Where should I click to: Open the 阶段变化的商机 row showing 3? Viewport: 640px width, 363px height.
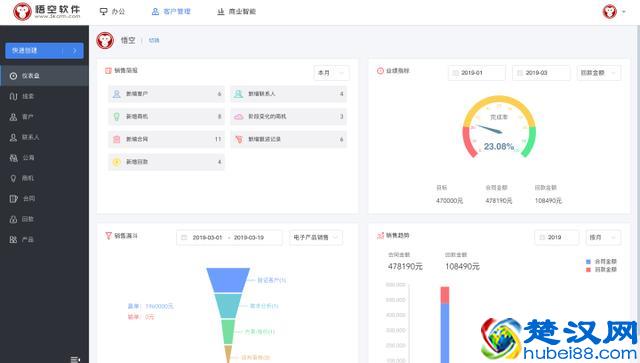[289, 117]
